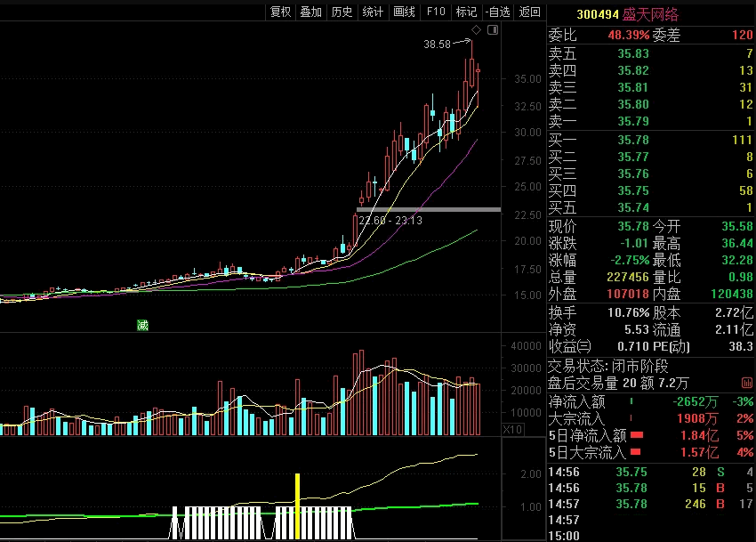Click stock code 300494

598,14
